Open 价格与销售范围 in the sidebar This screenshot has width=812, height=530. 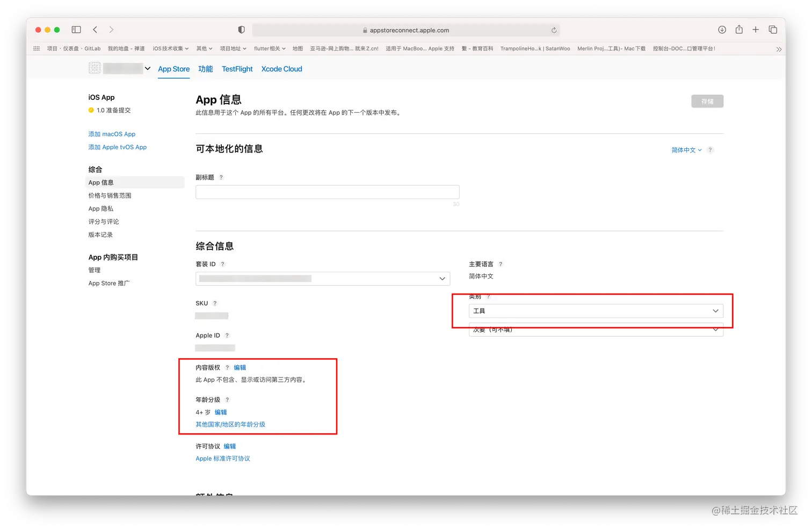pyautogui.click(x=110, y=195)
